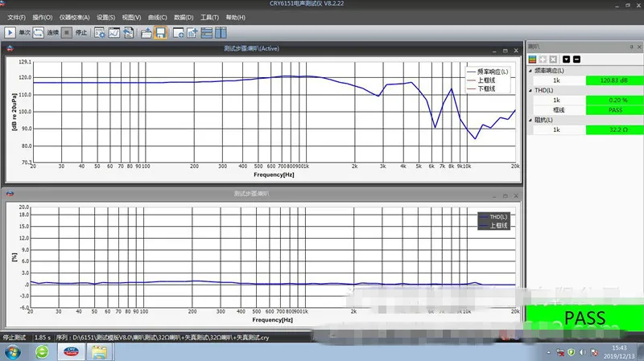The height and width of the screenshot is (361, 644).
Task: Tile windows vertically icon
Action: [x=221, y=33]
